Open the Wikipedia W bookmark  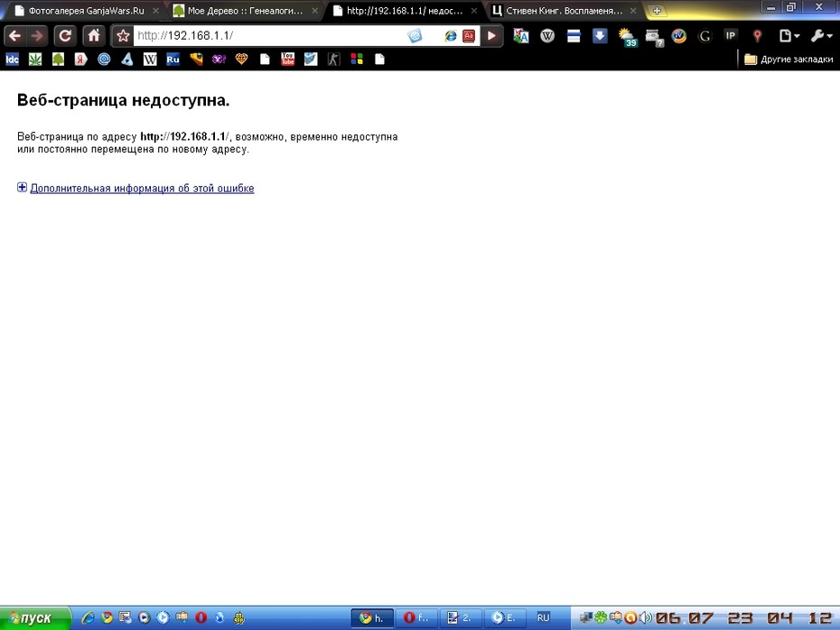click(150, 60)
